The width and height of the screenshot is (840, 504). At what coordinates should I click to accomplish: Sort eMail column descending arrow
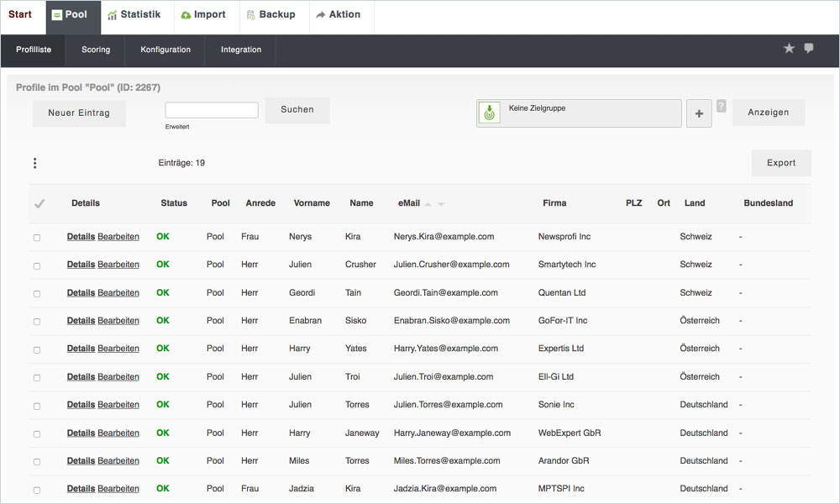coord(441,204)
